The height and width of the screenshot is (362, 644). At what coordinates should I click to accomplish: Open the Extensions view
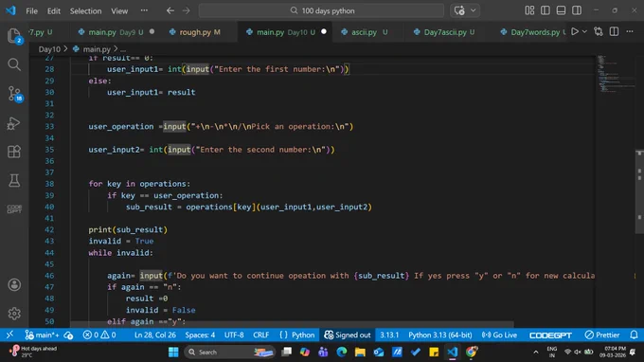(x=14, y=152)
